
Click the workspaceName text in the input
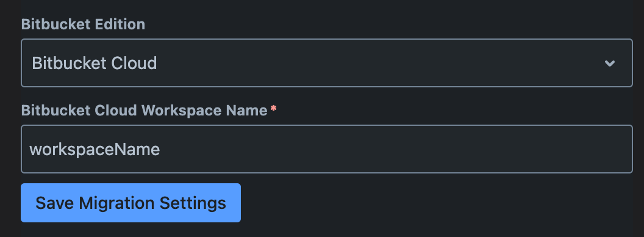(x=95, y=149)
